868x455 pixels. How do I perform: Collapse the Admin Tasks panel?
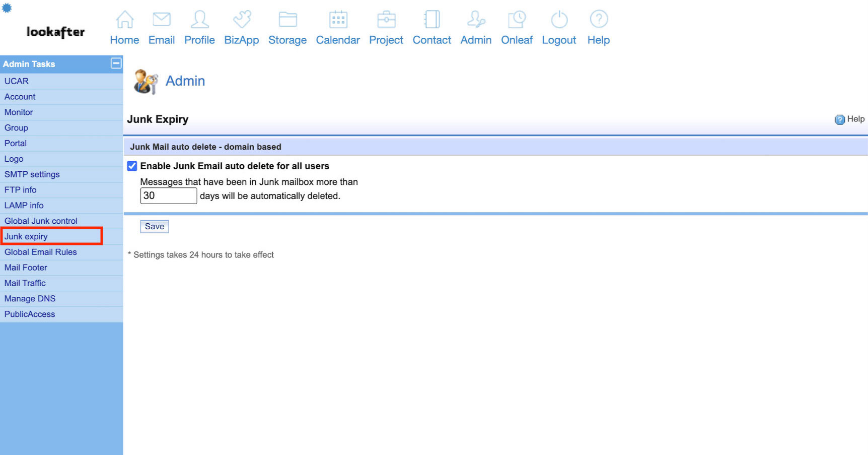click(116, 63)
